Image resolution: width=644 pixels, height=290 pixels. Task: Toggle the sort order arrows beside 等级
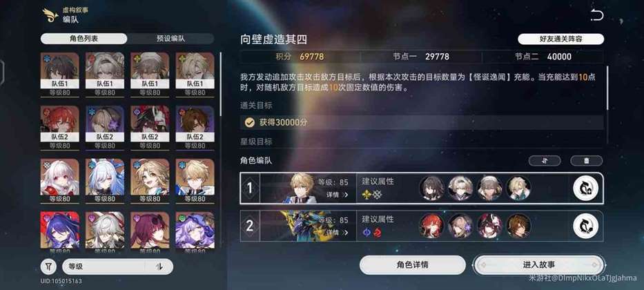tap(159, 267)
